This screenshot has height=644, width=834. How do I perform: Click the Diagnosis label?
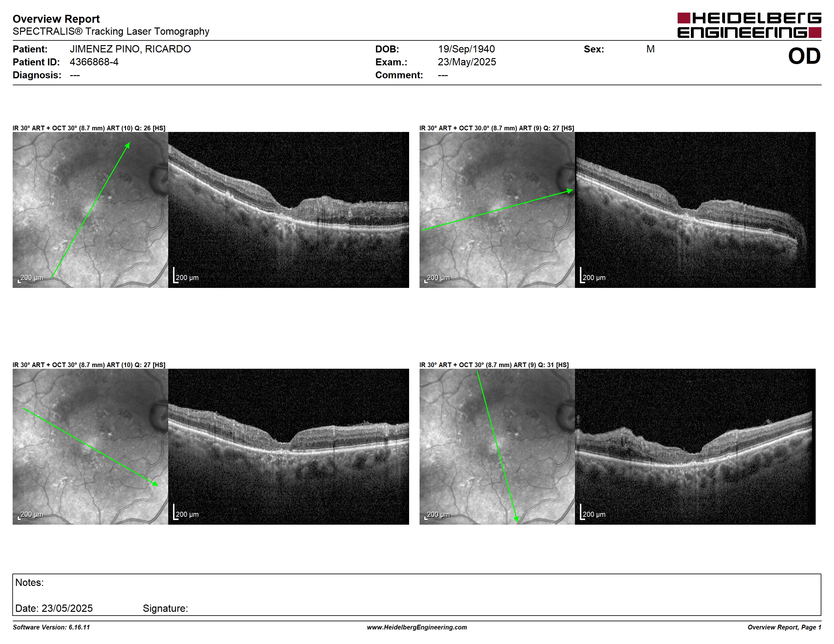(x=37, y=75)
